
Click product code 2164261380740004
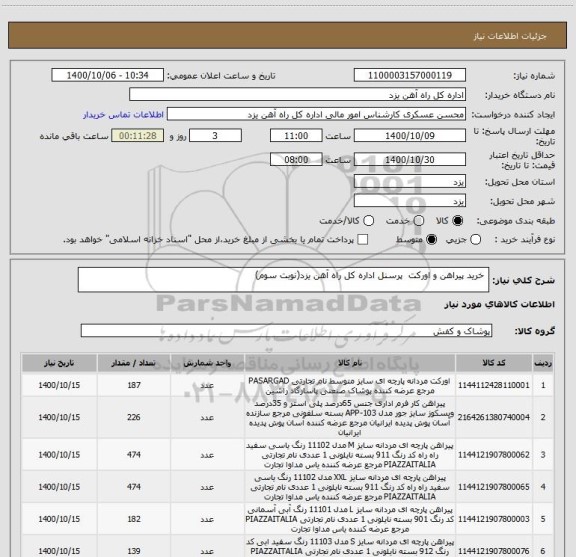494,417
